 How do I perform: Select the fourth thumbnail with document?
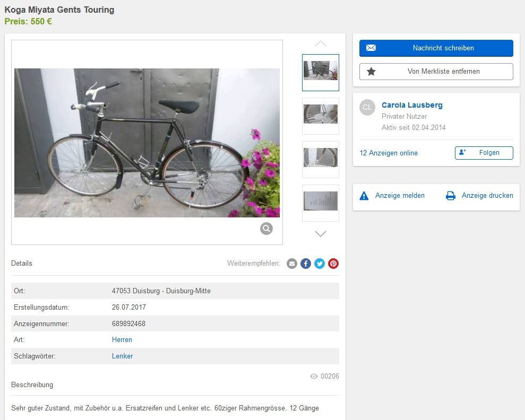point(321,203)
